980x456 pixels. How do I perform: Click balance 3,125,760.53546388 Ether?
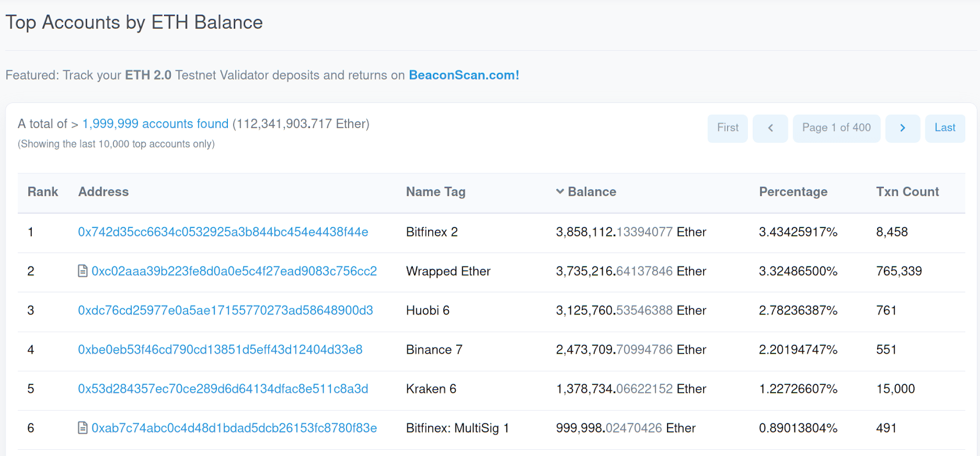[x=631, y=310]
